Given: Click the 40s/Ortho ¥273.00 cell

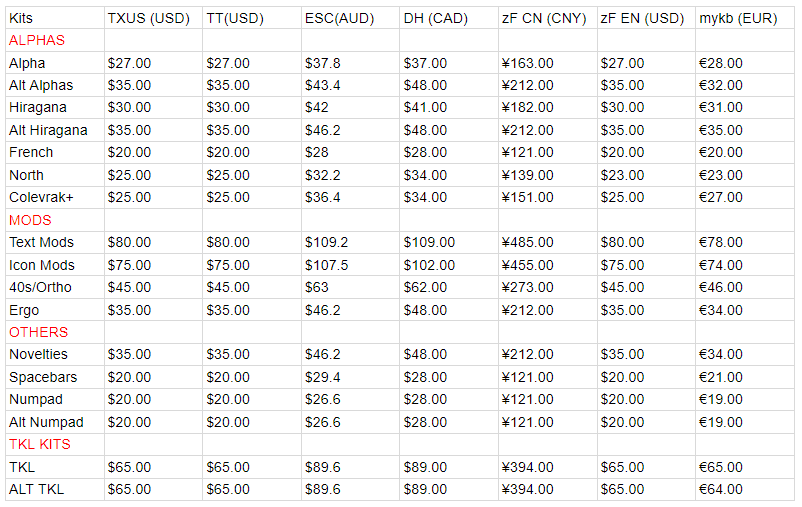Looking at the screenshot, I should [527, 287].
